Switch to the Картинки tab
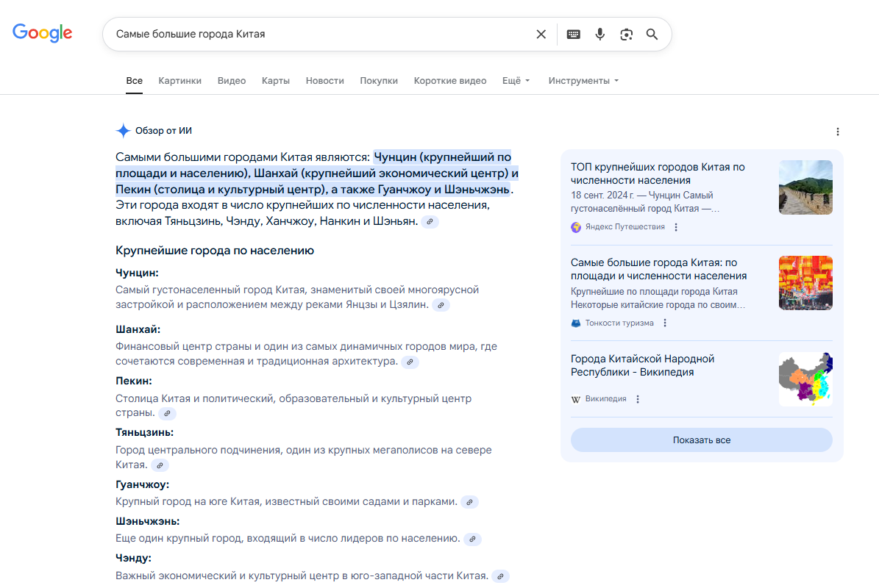The image size is (879, 588). pyautogui.click(x=179, y=80)
